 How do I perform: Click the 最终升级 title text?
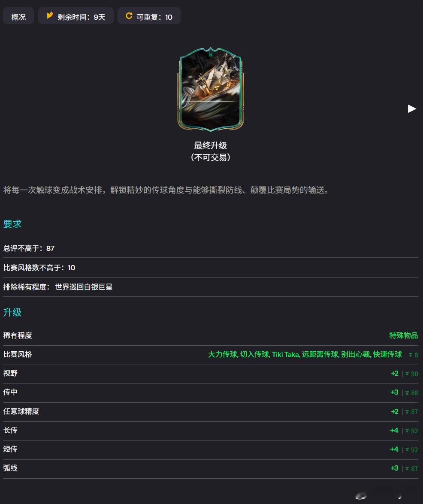(211, 145)
